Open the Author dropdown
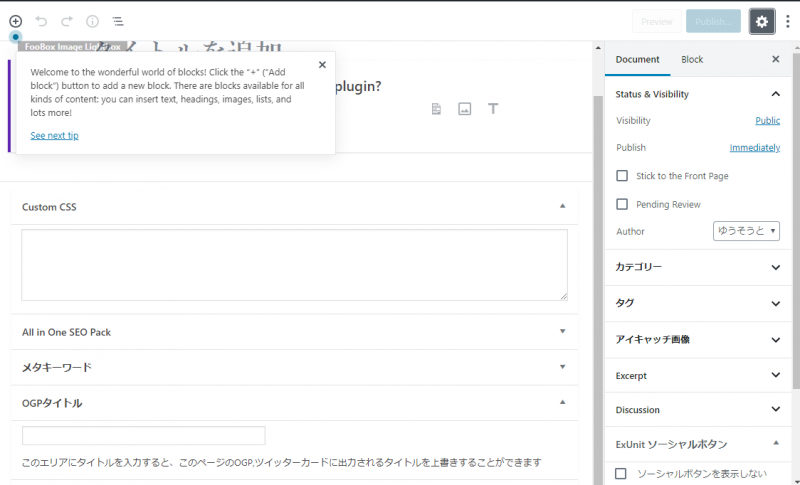 (x=746, y=231)
